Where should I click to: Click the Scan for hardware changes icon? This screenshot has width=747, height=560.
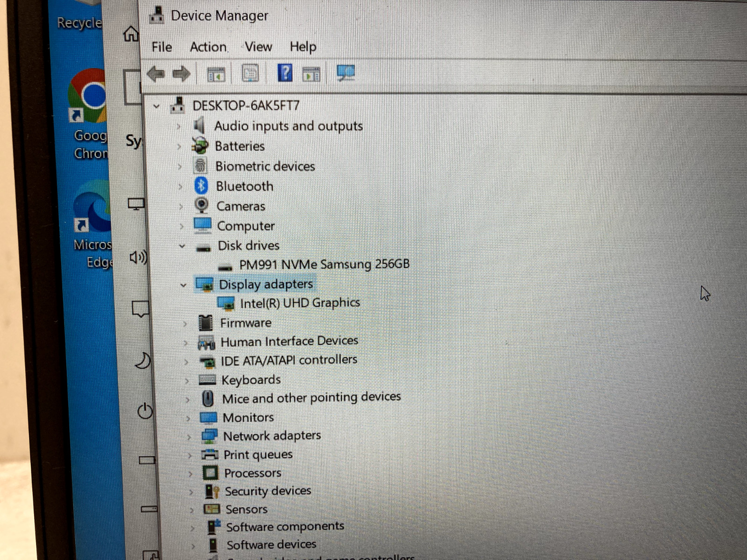click(x=345, y=73)
